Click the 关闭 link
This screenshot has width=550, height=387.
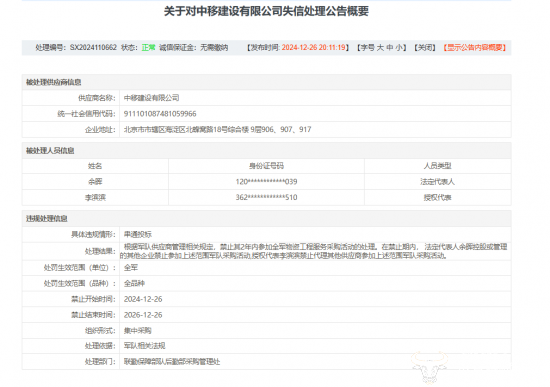pyautogui.click(x=425, y=48)
